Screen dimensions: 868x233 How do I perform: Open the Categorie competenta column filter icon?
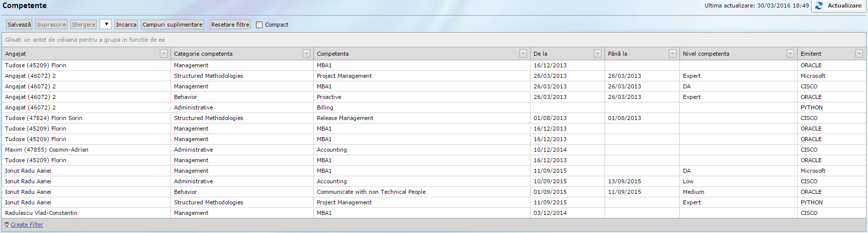pos(306,54)
